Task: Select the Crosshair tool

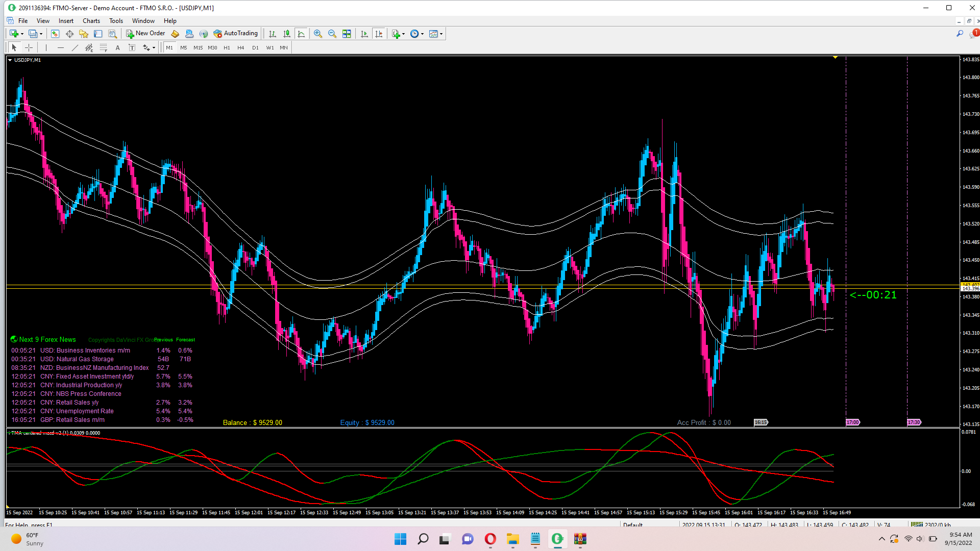Action: coord(29,47)
